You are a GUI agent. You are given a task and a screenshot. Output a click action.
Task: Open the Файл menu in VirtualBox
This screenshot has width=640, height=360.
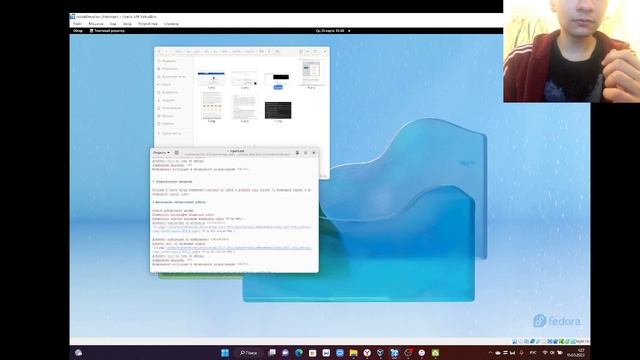[x=78, y=24]
